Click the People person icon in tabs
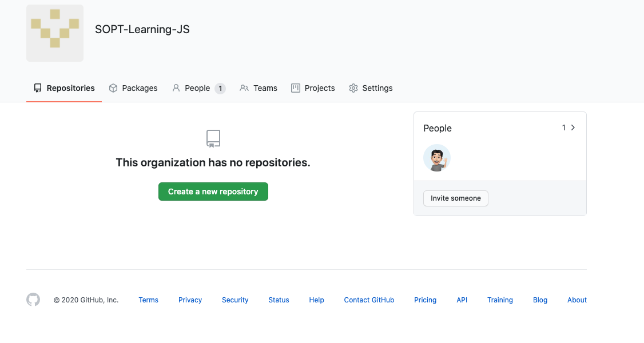 (x=176, y=88)
